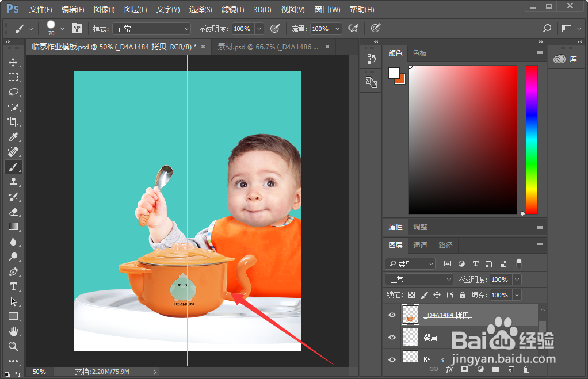Image resolution: width=588 pixels, height=379 pixels.
Task: Expand the 流量 flow dropdown arrow
Action: pos(337,29)
